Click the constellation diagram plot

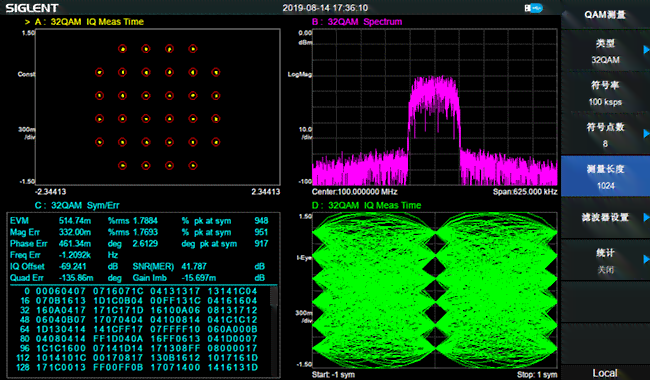[158, 107]
